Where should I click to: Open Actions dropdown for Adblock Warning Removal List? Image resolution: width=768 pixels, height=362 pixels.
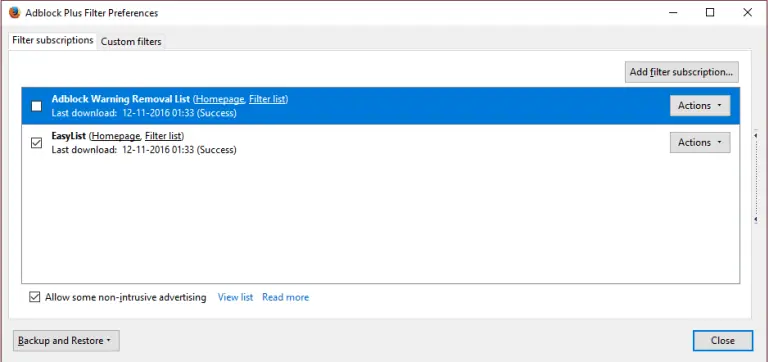click(x=700, y=105)
